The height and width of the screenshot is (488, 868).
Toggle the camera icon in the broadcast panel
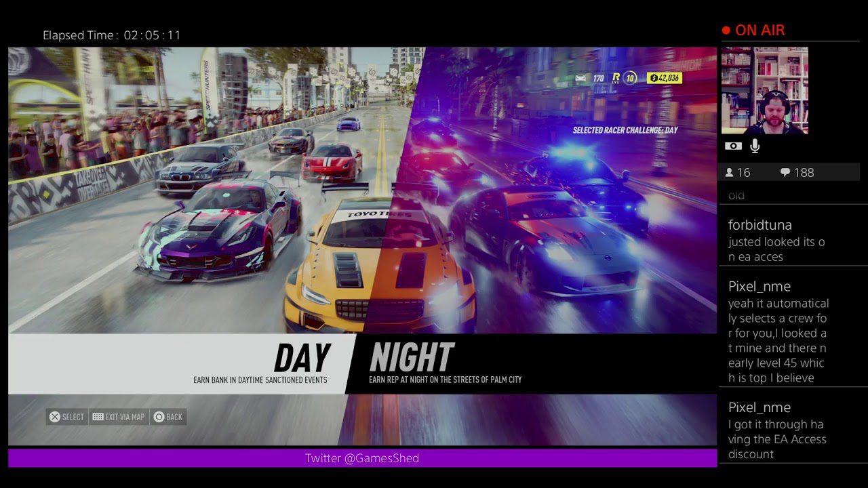point(733,146)
